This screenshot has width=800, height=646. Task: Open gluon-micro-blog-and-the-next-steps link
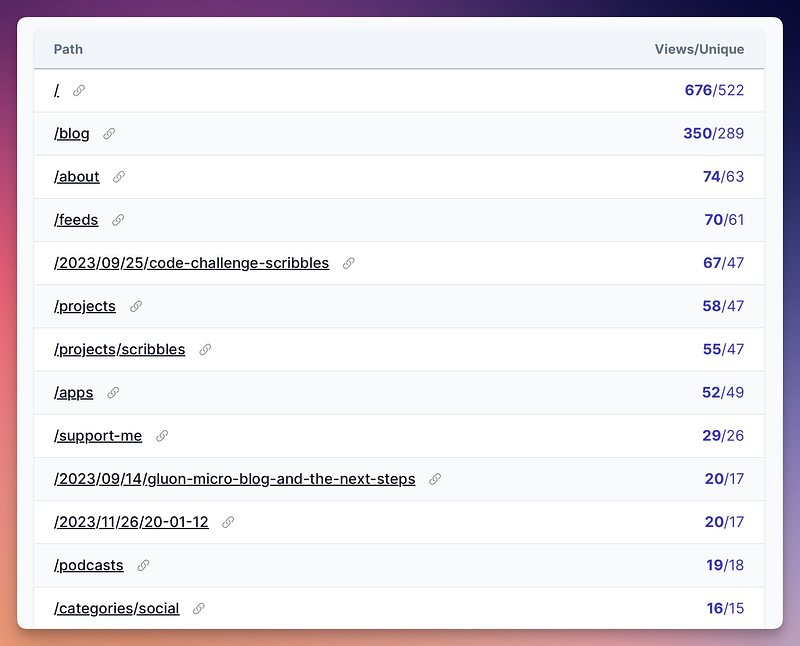coord(235,479)
